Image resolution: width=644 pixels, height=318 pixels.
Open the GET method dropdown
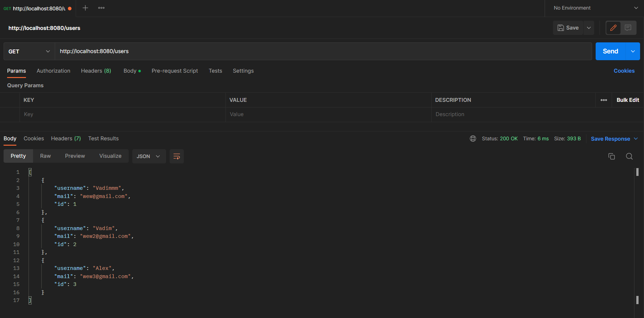coord(29,51)
